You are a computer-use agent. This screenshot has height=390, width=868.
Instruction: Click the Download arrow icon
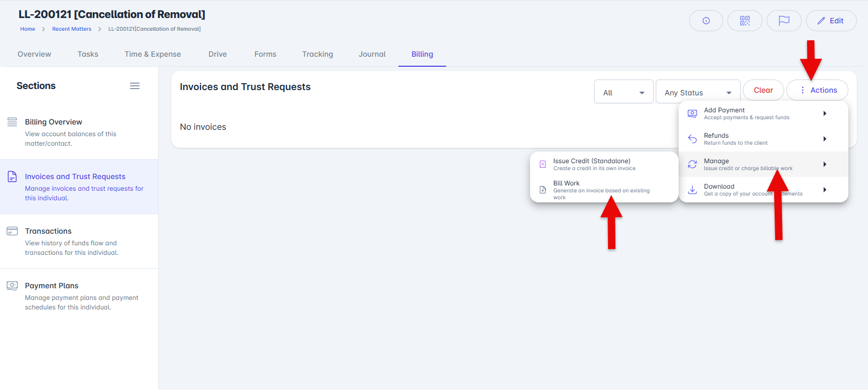point(692,190)
